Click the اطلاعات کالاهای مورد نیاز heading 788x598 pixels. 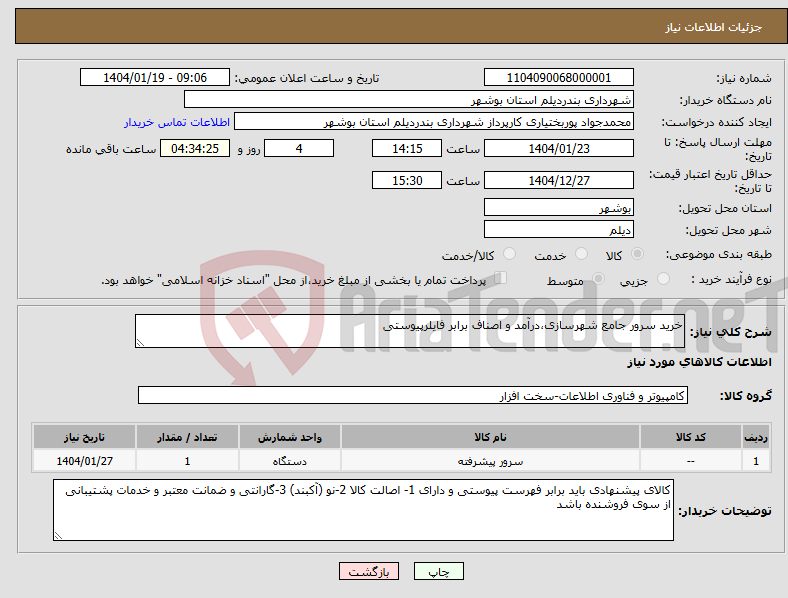(x=699, y=362)
